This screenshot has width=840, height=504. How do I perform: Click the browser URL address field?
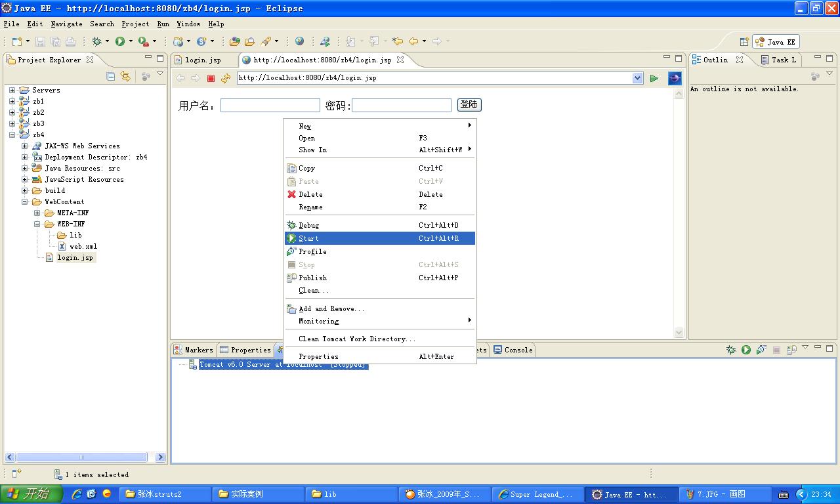pos(434,78)
